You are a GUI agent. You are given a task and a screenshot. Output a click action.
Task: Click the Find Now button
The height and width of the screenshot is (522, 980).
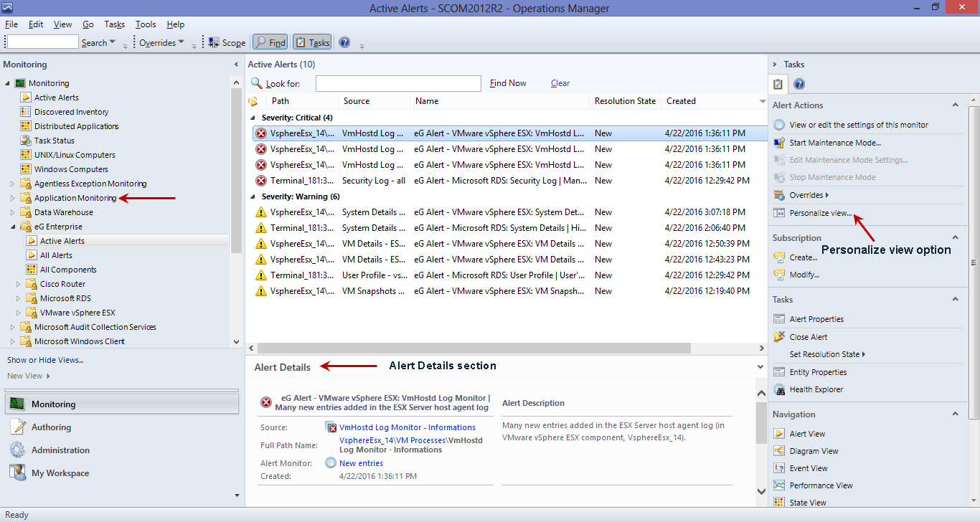(508, 83)
